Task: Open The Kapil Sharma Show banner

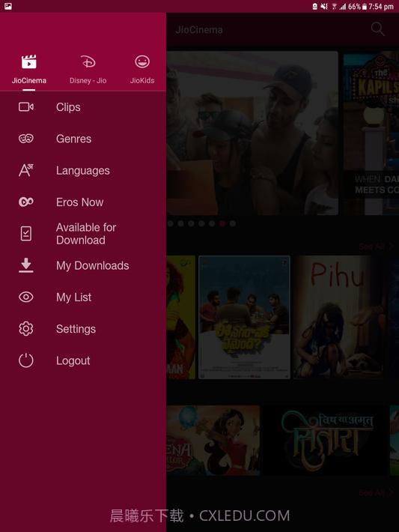Action: tap(371, 133)
